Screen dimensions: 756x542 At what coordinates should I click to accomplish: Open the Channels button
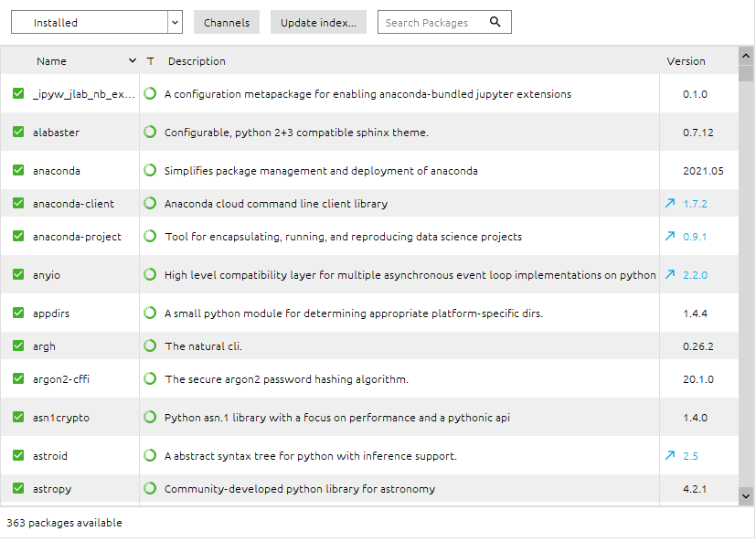pos(227,22)
